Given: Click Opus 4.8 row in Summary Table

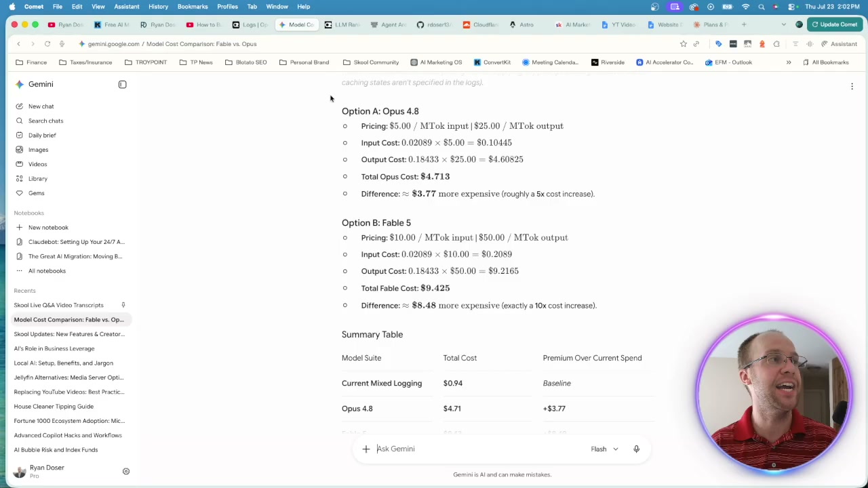Looking at the screenshot, I should coord(498,409).
